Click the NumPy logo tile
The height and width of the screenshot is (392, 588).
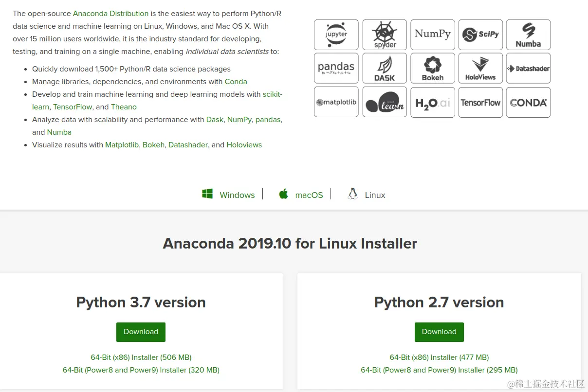coord(433,35)
